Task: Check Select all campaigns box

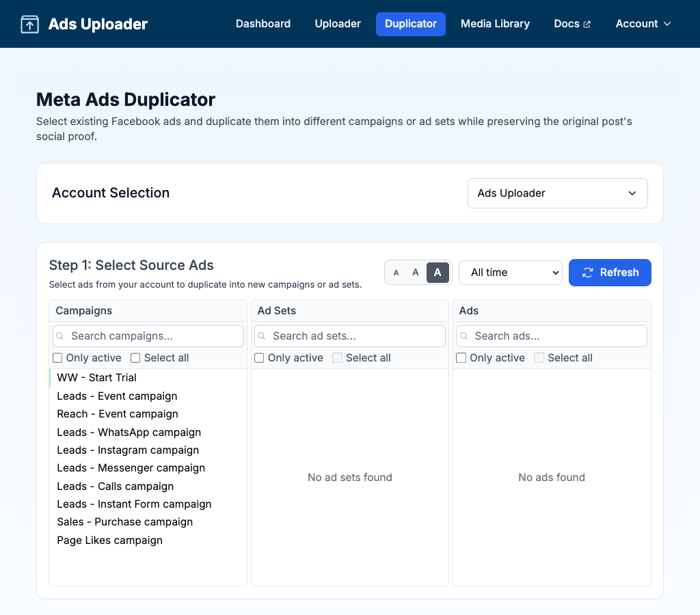Action: point(135,358)
